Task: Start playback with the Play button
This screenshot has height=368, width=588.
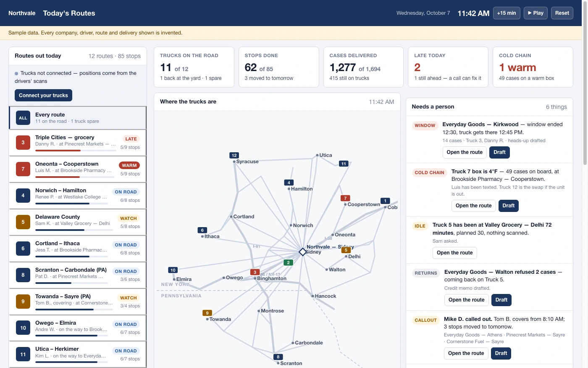Action: pos(535,13)
